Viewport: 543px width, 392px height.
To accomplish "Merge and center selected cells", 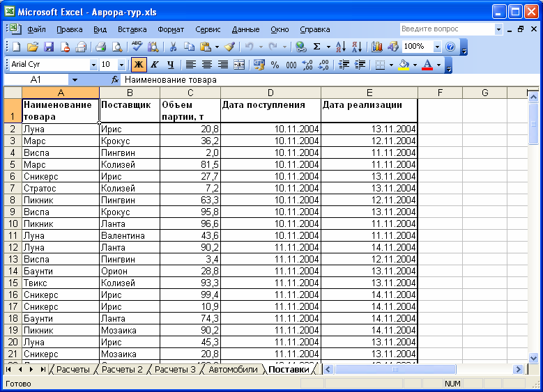I will click(239, 64).
